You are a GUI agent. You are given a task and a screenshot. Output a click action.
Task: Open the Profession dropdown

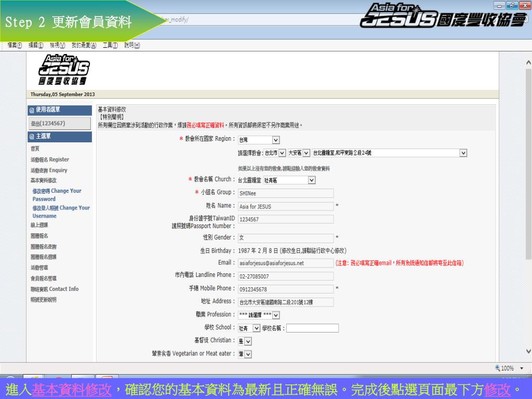(259, 315)
